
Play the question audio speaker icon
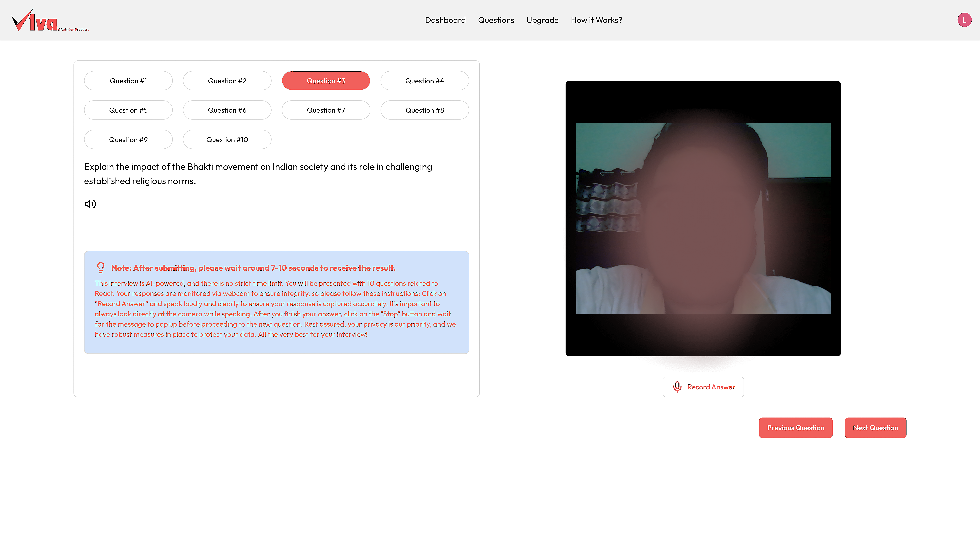click(x=90, y=204)
